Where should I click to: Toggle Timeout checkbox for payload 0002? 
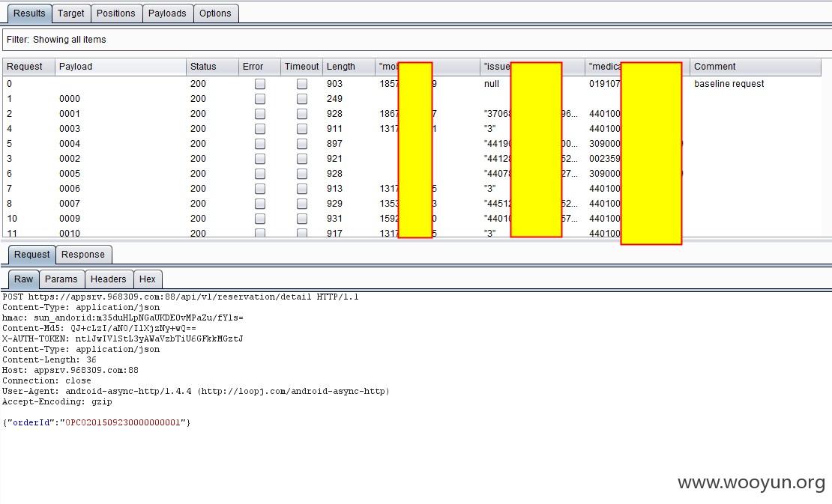tap(302, 159)
